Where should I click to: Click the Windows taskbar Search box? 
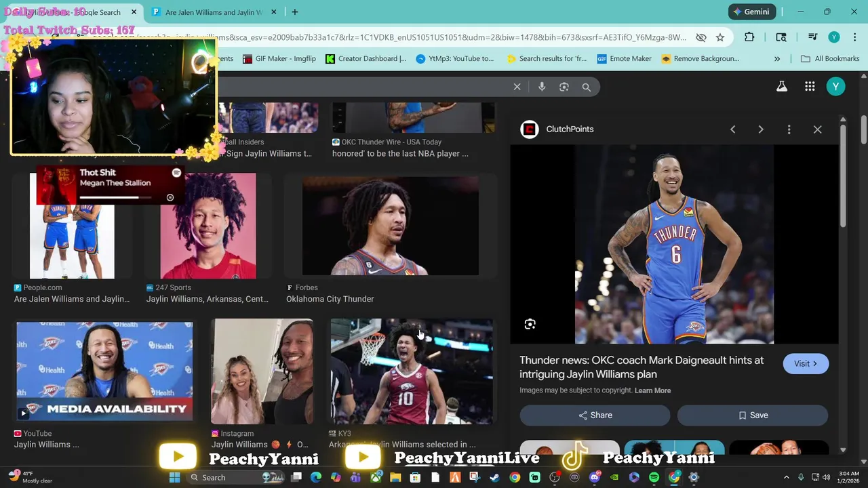tap(236, 477)
